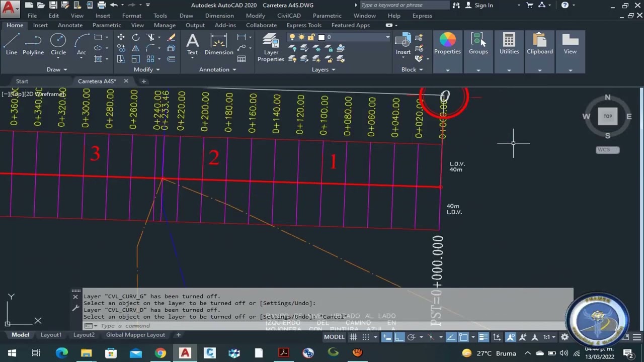Insert a Table from Annotation panel
Image resolution: width=644 pixels, height=362 pixels.
point(242,59)
